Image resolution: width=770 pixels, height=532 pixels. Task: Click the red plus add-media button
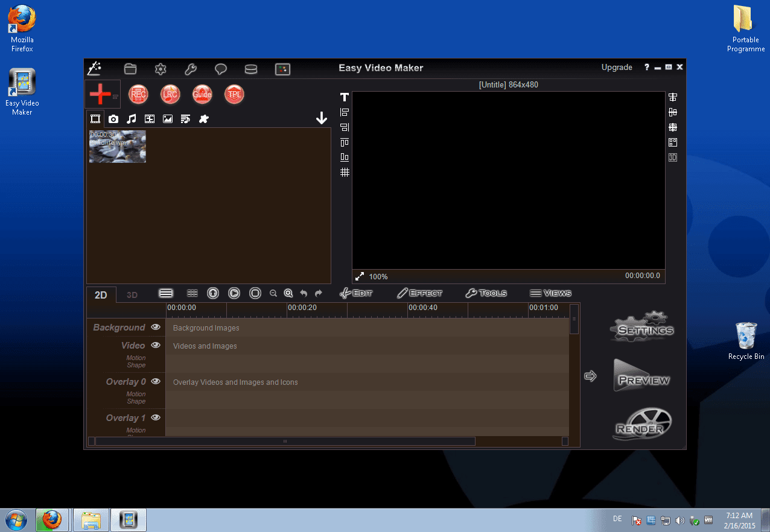(100, 95)
